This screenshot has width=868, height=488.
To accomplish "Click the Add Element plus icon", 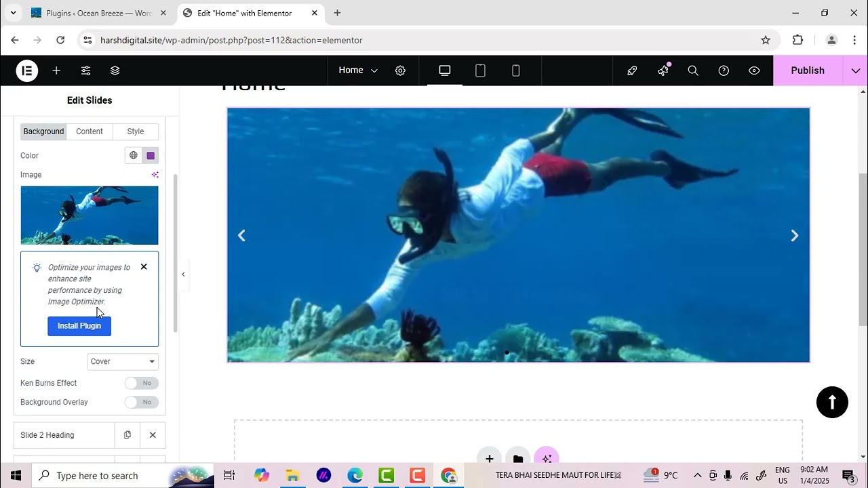I will (x=56, y=70).
